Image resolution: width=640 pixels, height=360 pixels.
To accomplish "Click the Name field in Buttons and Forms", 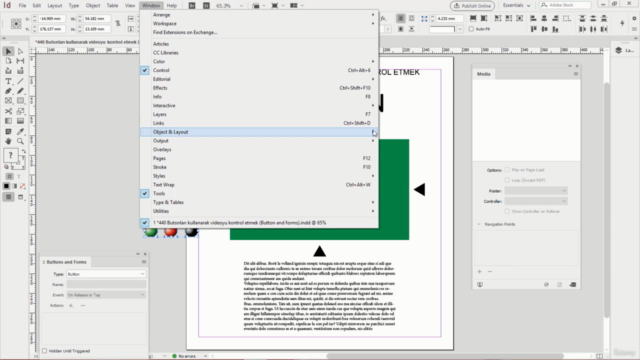I will [106, 284].
